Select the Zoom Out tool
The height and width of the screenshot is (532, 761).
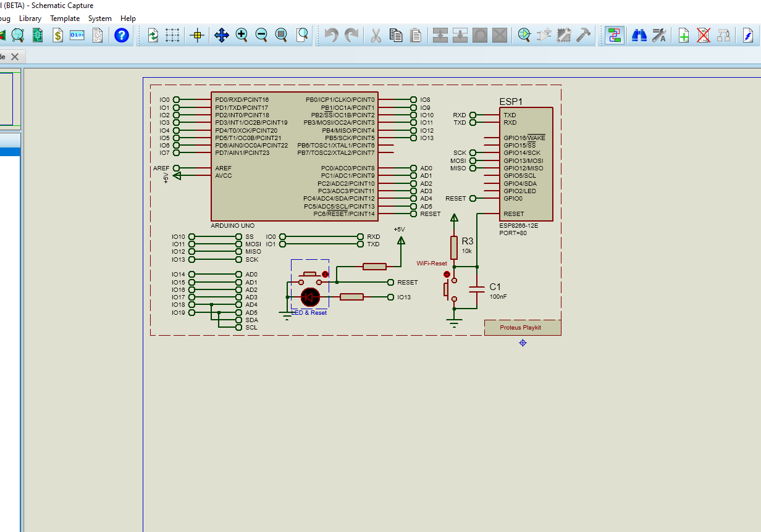point(261,35)
